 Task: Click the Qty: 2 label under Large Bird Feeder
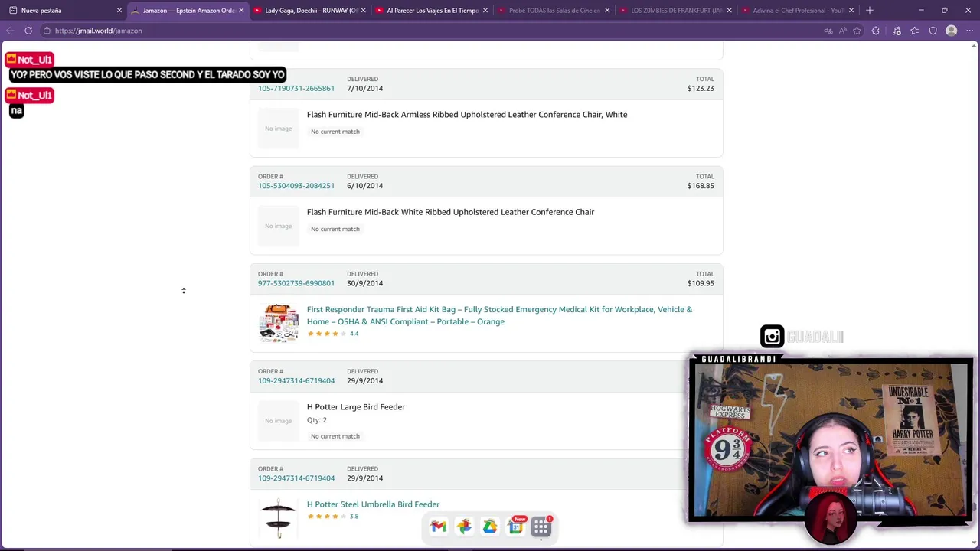[317, 420]
